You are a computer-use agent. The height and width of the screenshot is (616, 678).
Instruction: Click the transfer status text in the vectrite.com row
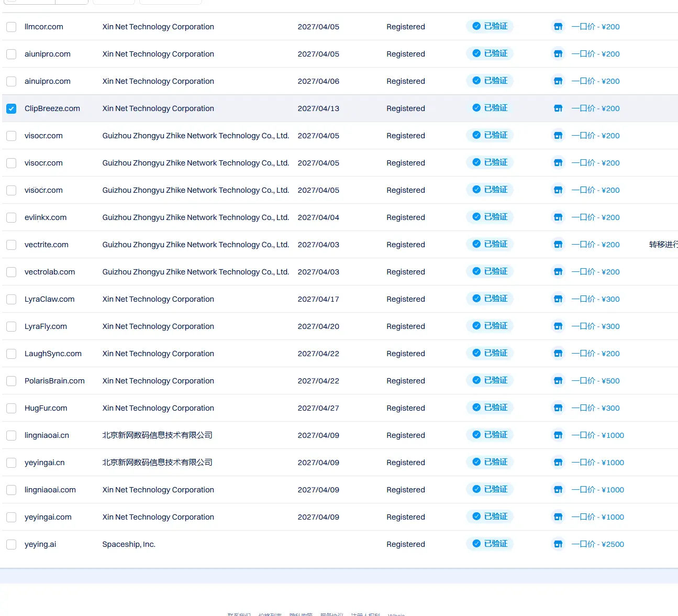pyautogui.click(x=663, y=245)
